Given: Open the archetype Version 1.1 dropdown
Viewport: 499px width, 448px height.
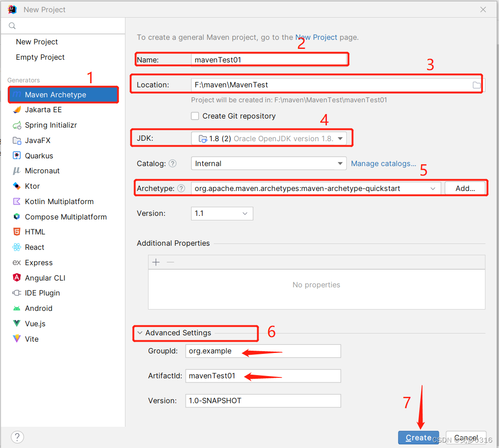Looking at the screenshot, I should click(x=222, y=213).
